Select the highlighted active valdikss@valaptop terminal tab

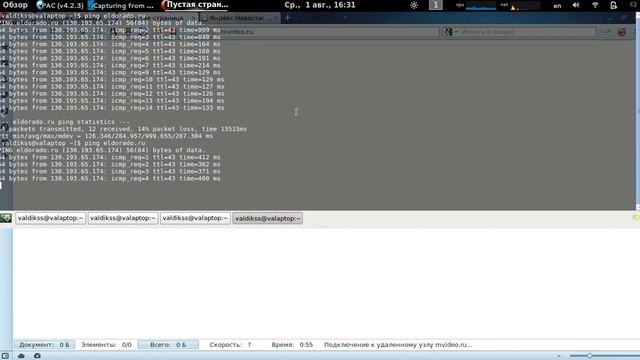coord(268,218)
